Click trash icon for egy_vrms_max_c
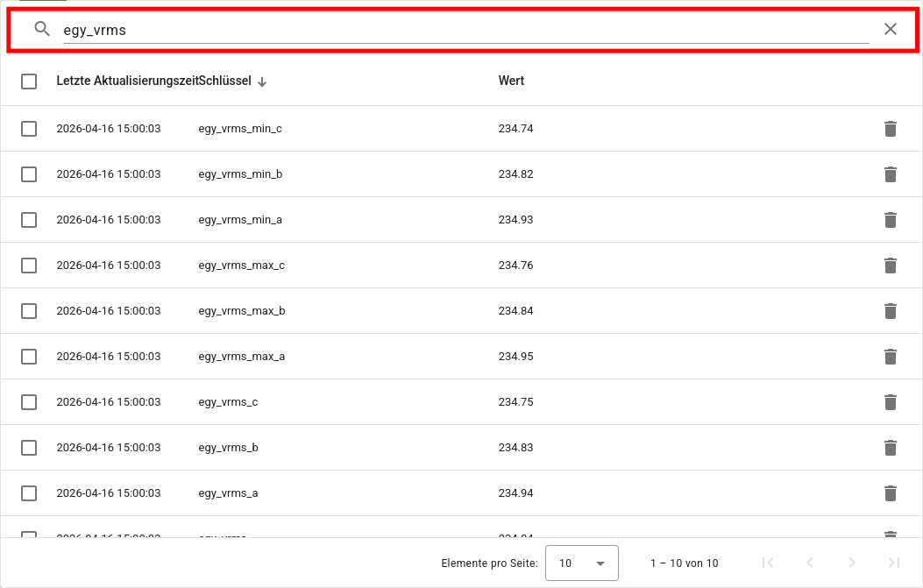 coord(891,266)
